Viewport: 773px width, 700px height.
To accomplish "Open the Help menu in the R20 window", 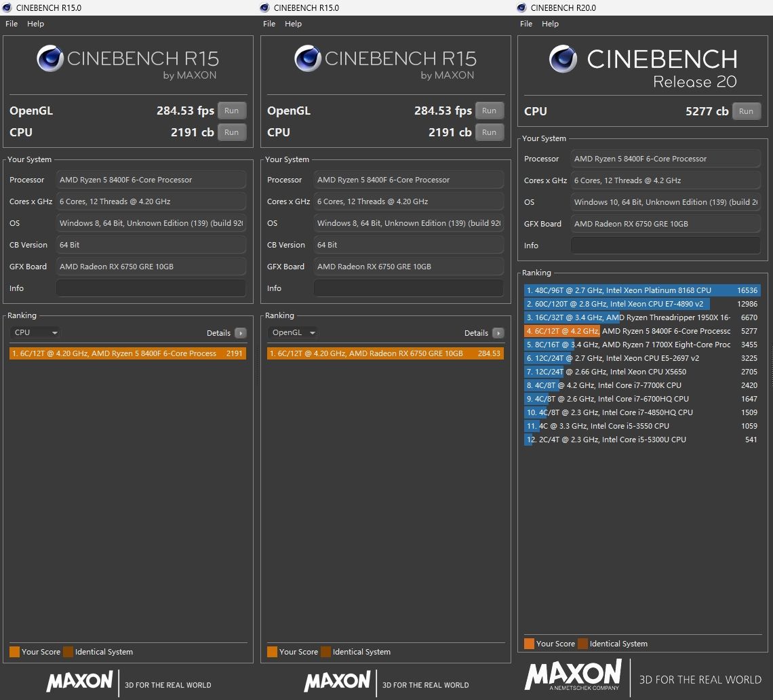I will (x=550, y=24).
